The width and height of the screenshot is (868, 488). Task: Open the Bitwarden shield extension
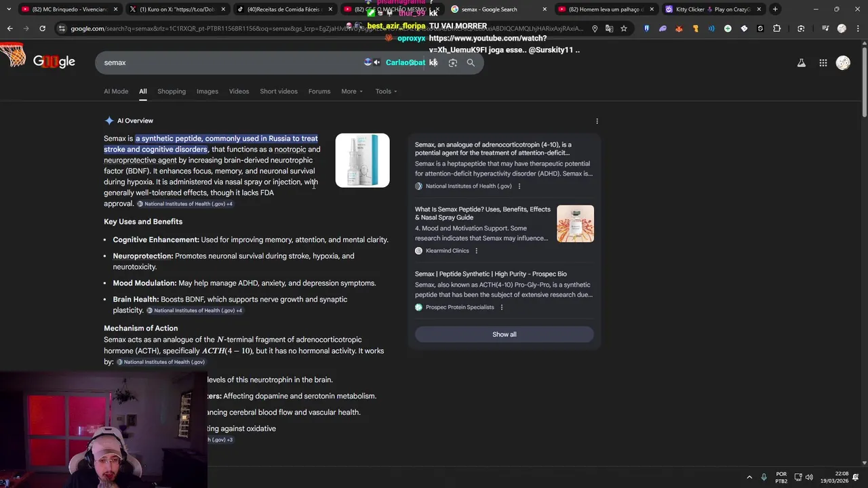[646, 28]
